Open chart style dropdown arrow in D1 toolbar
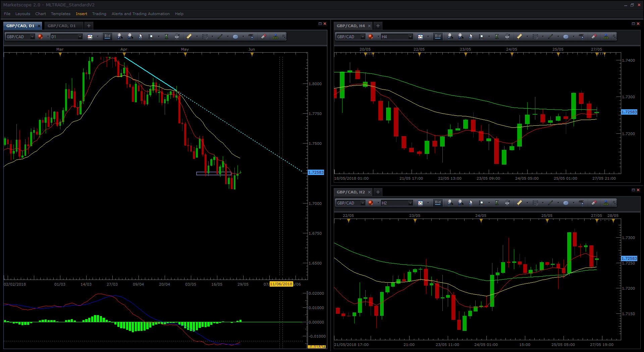Viewport: 644px width, 352px height. click(x=98, y=37)
